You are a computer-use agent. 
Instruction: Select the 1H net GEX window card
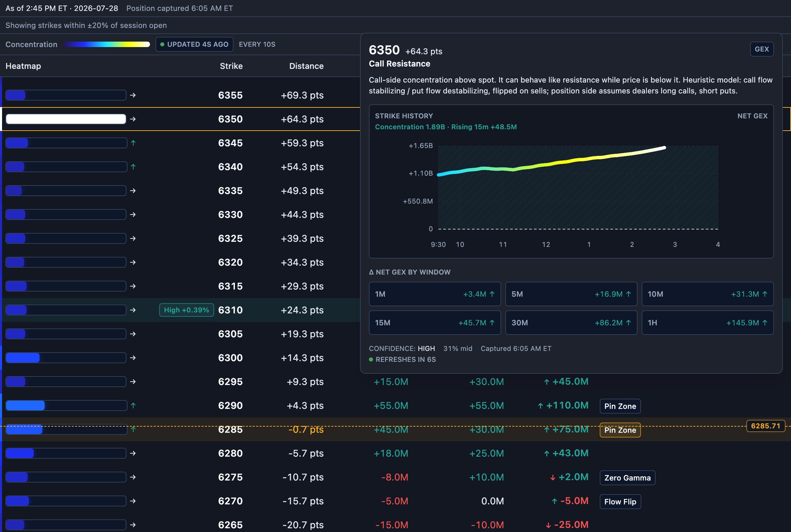[x=707, y=323]
